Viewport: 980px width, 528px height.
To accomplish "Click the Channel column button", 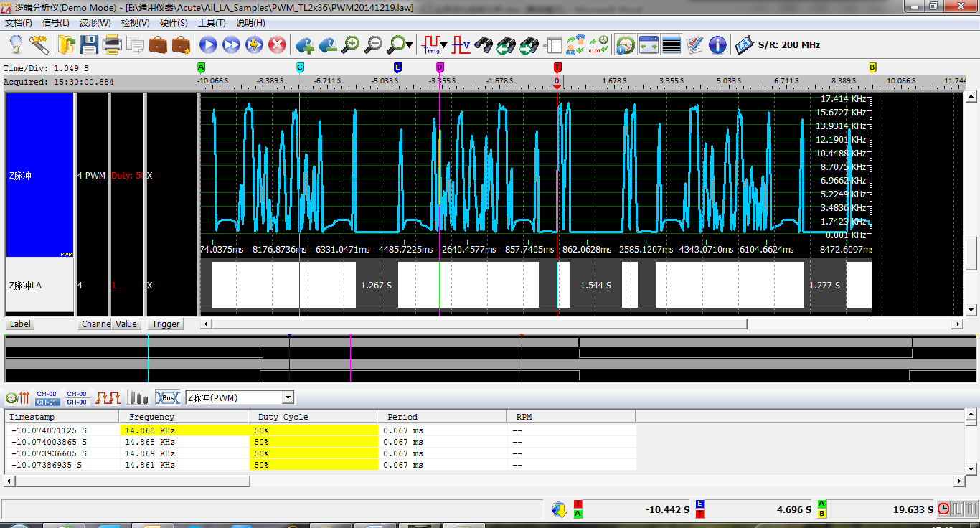I will click(94, 324).
